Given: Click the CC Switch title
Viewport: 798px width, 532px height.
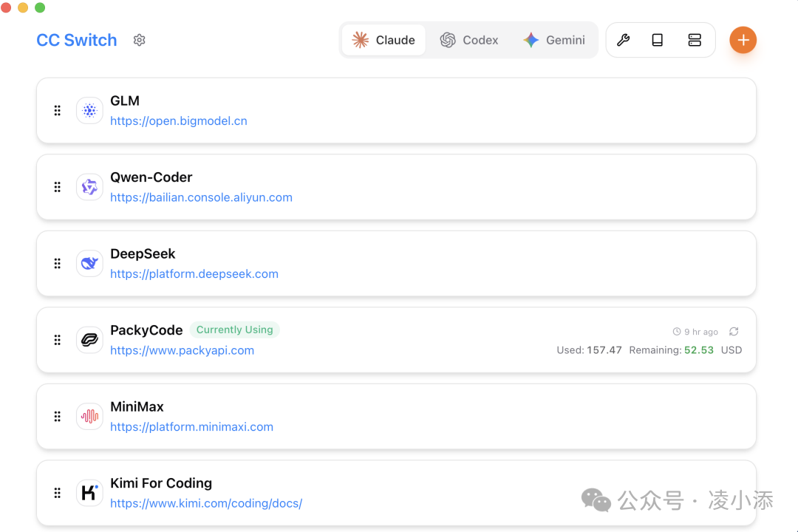Looking at the screenshot, I should point(77,40).
